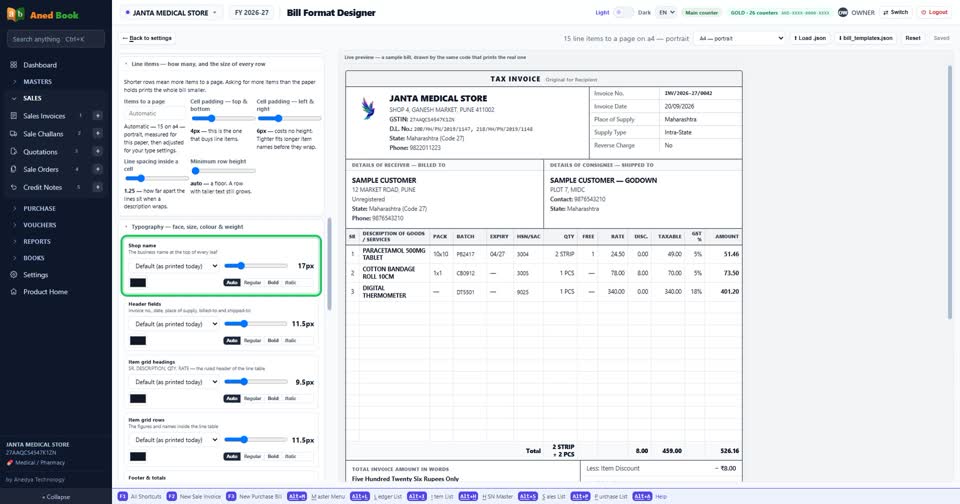Add new Quotation with plus icon
Image resolution: width=960 pixels, height=504 pixels.
tap(97, 151)
